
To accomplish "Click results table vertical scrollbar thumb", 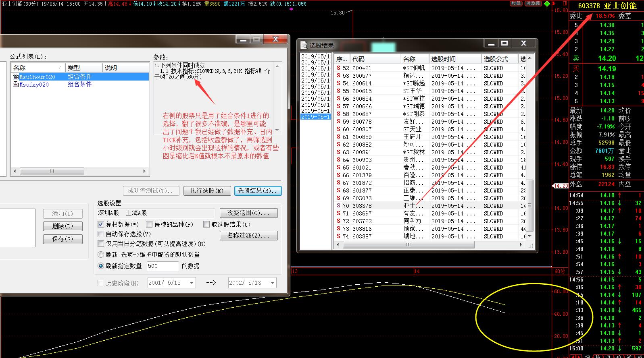I will point(530,205).
